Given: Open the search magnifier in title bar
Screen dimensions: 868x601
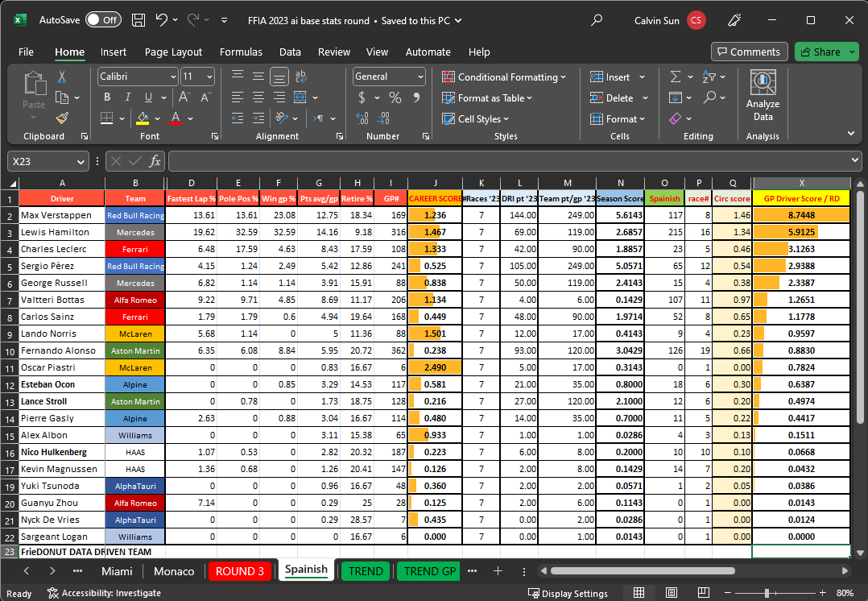Looking at the screenshot, I should click(x=596, y=20).
